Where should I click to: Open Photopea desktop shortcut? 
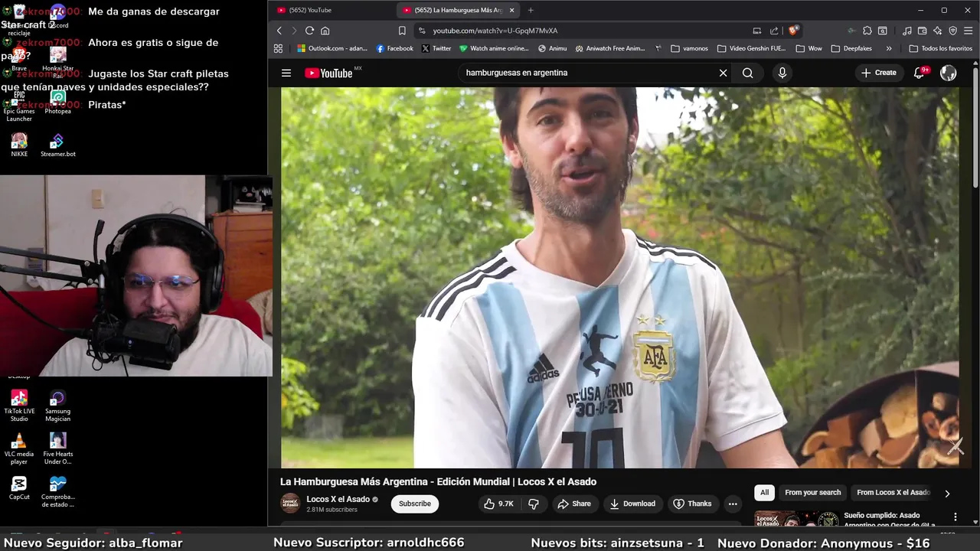point(57,103)
